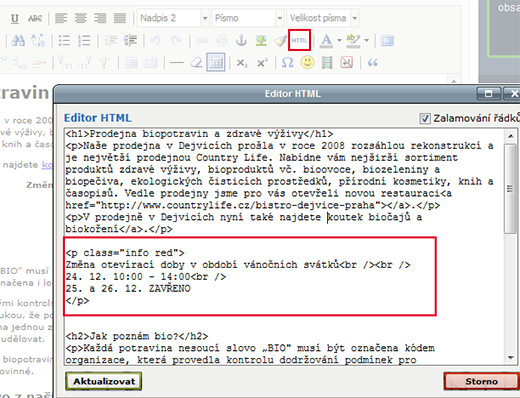
Task: Toggle the numbered list
Action: [x=84, y=40]
